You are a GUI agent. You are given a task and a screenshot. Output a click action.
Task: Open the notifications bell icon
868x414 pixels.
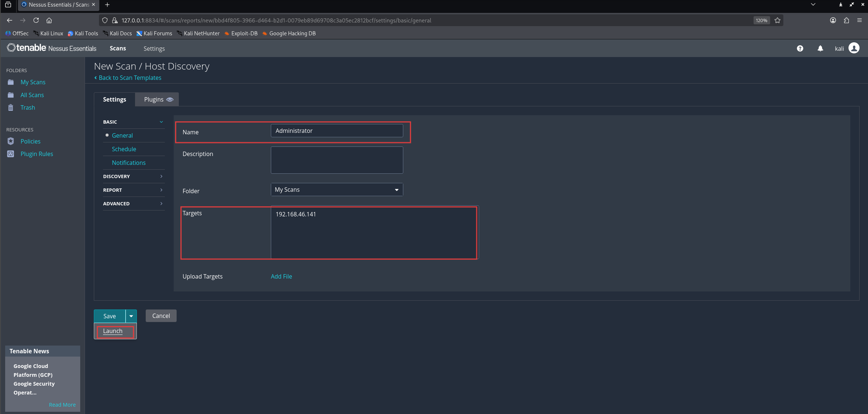click(820, 49)
